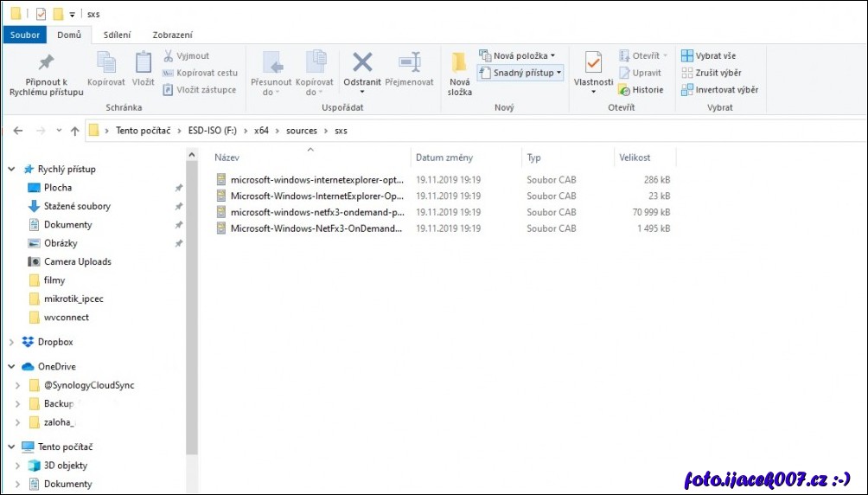Collapse the Rychlý přístup tree section
Image resolution: width=868 pixels, height=495 pixels.
(11, 170)
